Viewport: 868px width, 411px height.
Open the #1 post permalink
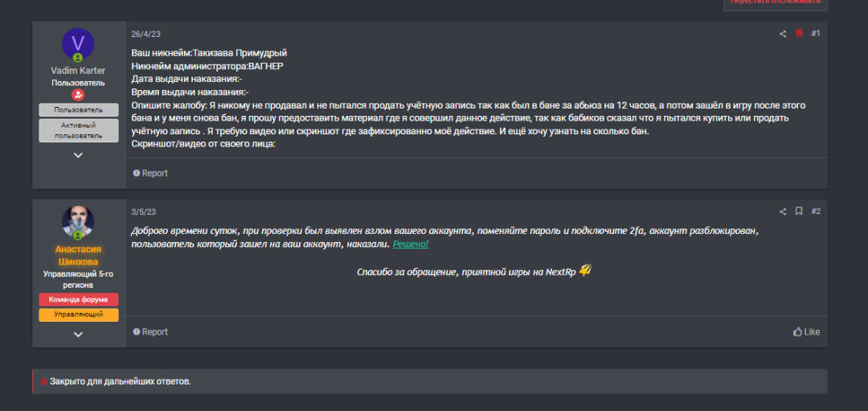pos(815,34)
